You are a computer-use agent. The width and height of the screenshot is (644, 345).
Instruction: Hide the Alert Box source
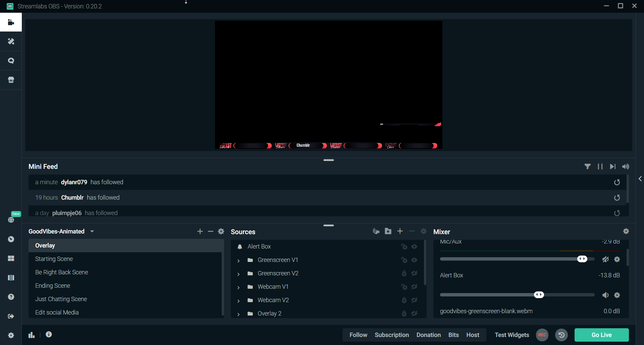click(415, 247)
